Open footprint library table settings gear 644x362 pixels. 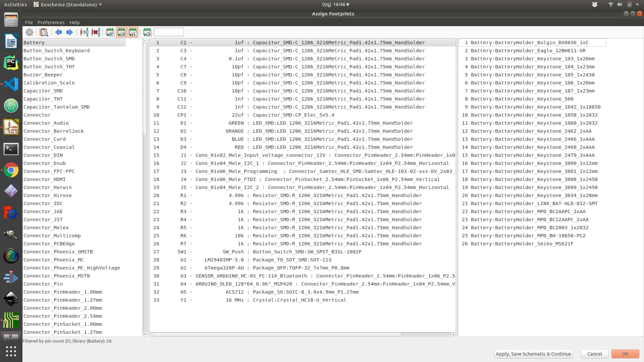point(30,32)
